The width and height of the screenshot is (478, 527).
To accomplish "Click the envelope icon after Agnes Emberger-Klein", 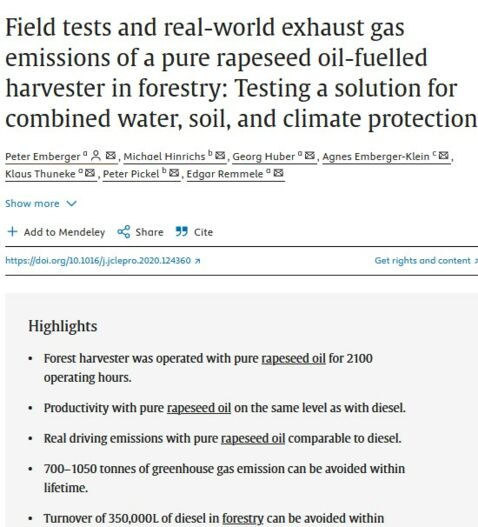I will (x=444, y=156).
